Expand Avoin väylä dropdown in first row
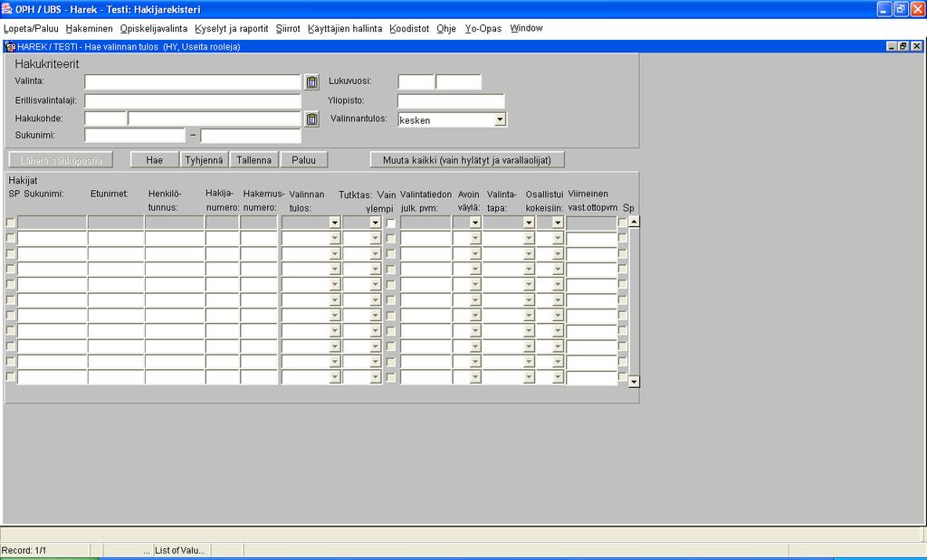 pos(475,223)
